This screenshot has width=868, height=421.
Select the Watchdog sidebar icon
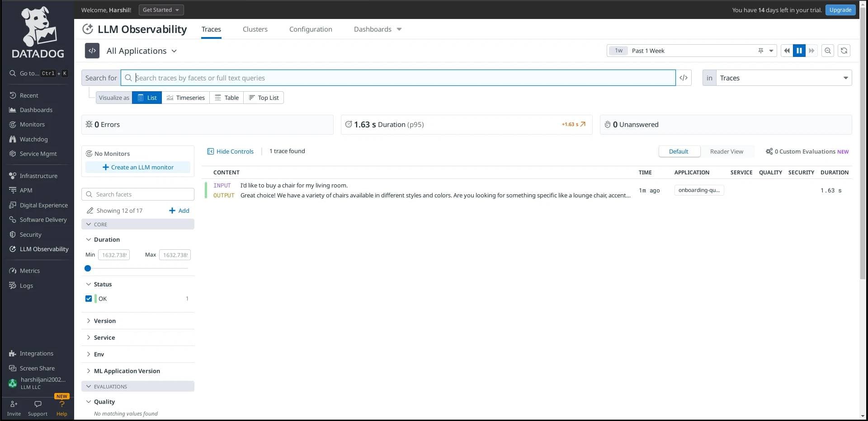coord(13,139)
